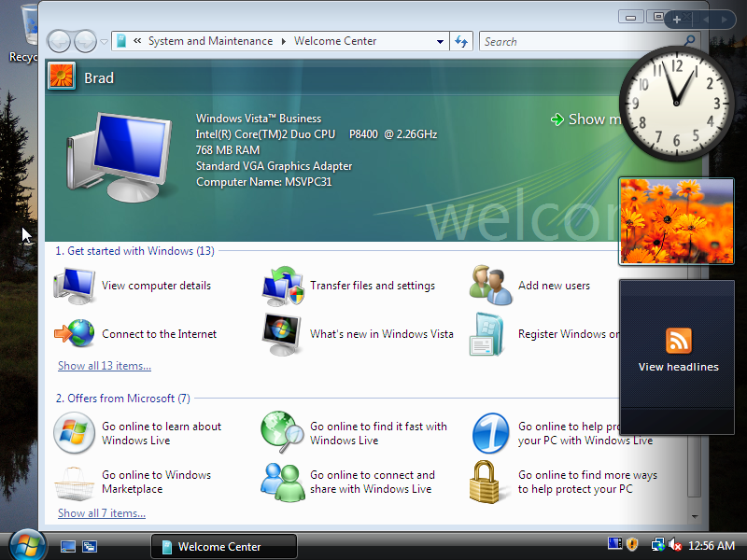Click the search magnifier icon
This screenshot has height=560, width=747.
(x=689, y=41)
